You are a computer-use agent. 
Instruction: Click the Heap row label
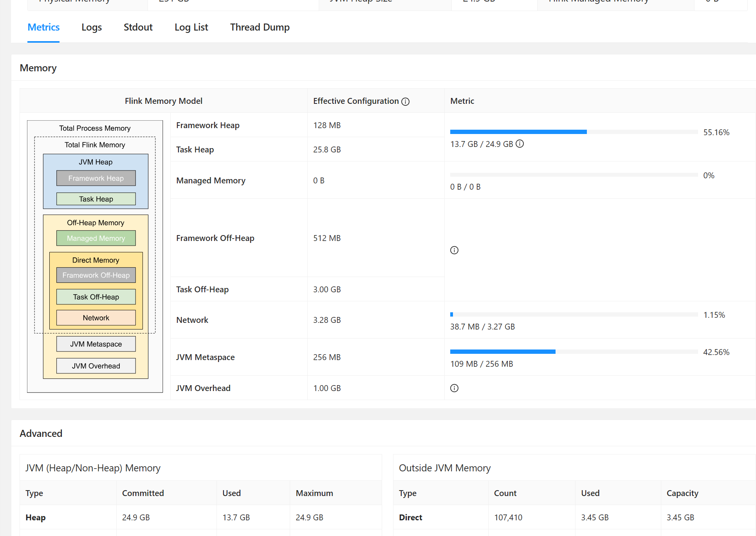(36, 517)
